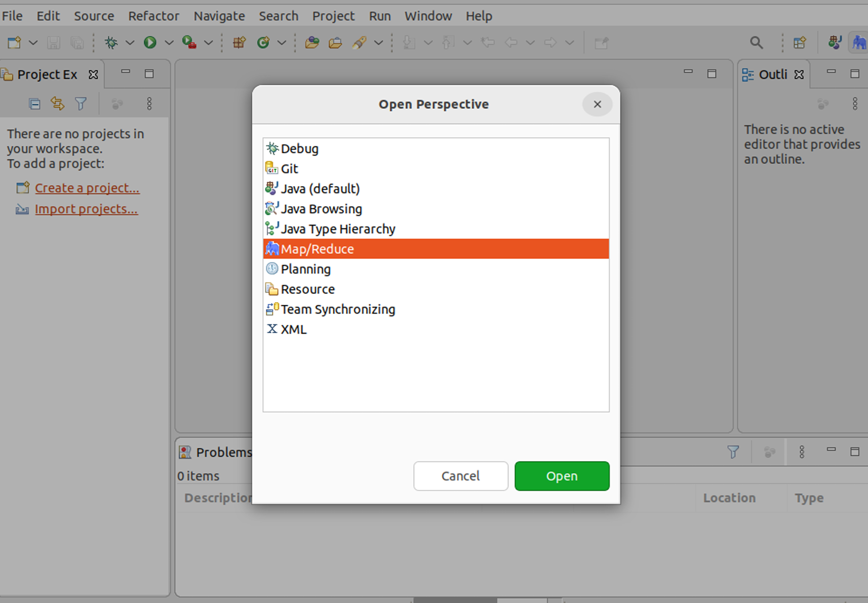This screenshot has width=868, height=603.
Task: Toggle Link with Editor in Project Explorer
Action: (58, 104)
